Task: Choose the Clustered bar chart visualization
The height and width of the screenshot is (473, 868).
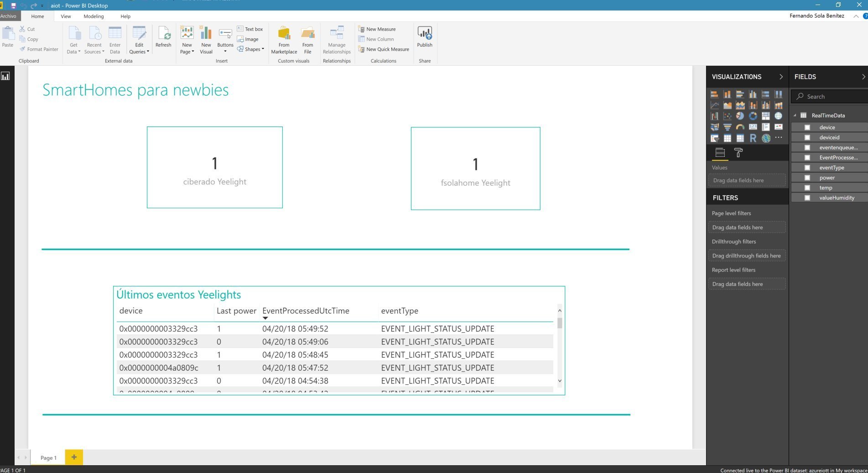Action: (x=740, y=95)
